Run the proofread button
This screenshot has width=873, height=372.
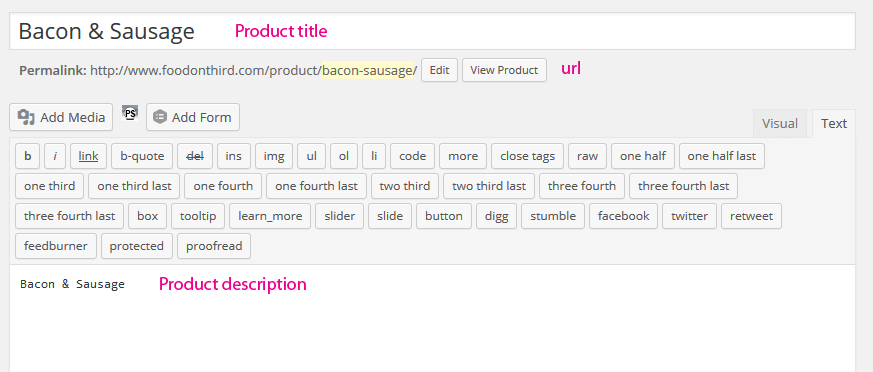214,246
